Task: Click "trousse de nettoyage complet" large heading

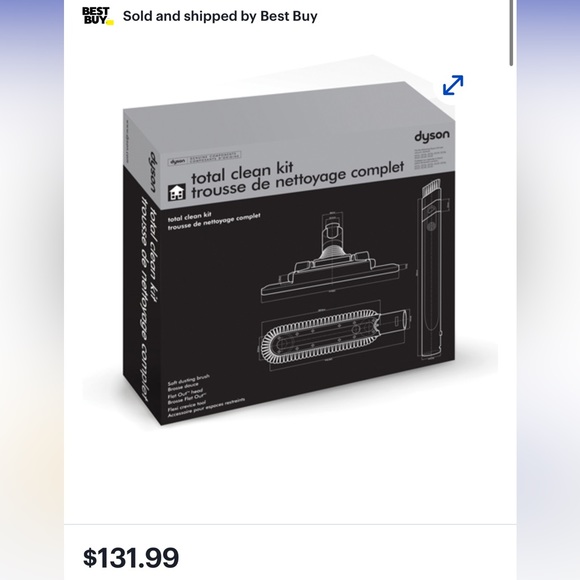Action: (298, 181)
